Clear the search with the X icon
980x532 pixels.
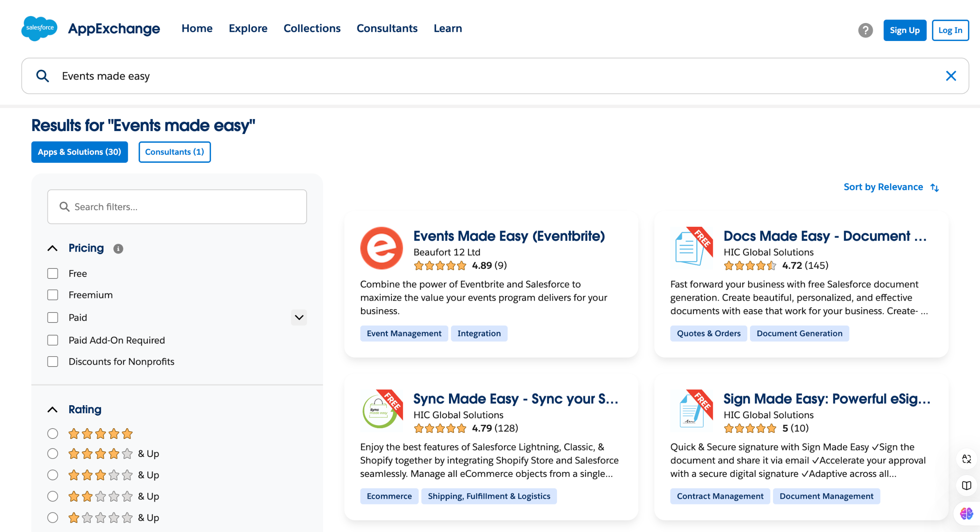(x=951, y=76)
